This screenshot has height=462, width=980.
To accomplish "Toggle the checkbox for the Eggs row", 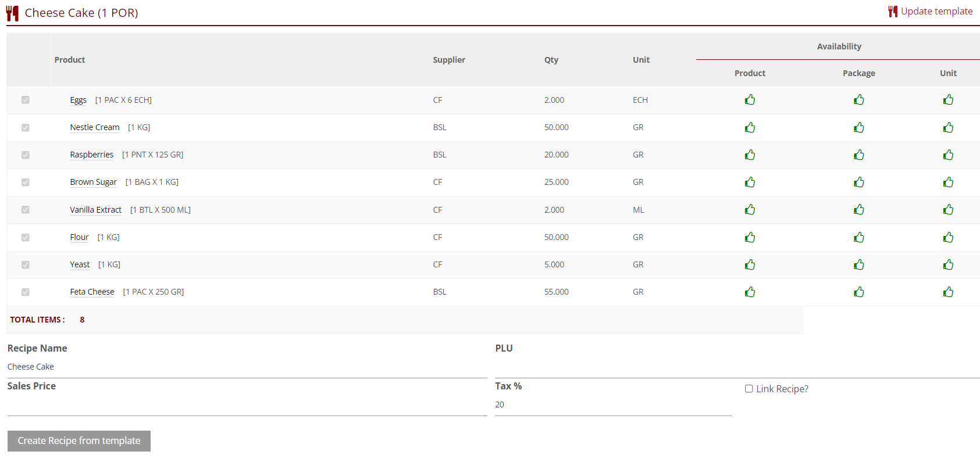I will tap(26, 100).
